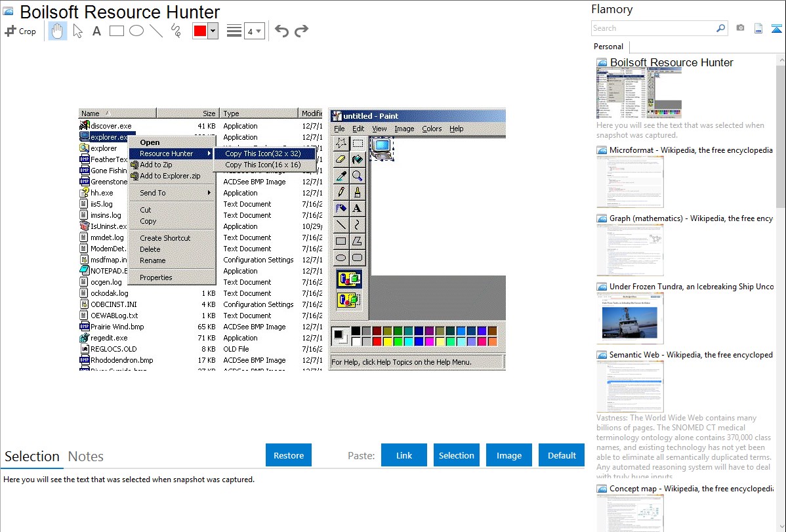The height and width of the screenshot is (532, 786).
Task: Click the magnifier icon in Flamory search box
Action: tap(720, 28)
